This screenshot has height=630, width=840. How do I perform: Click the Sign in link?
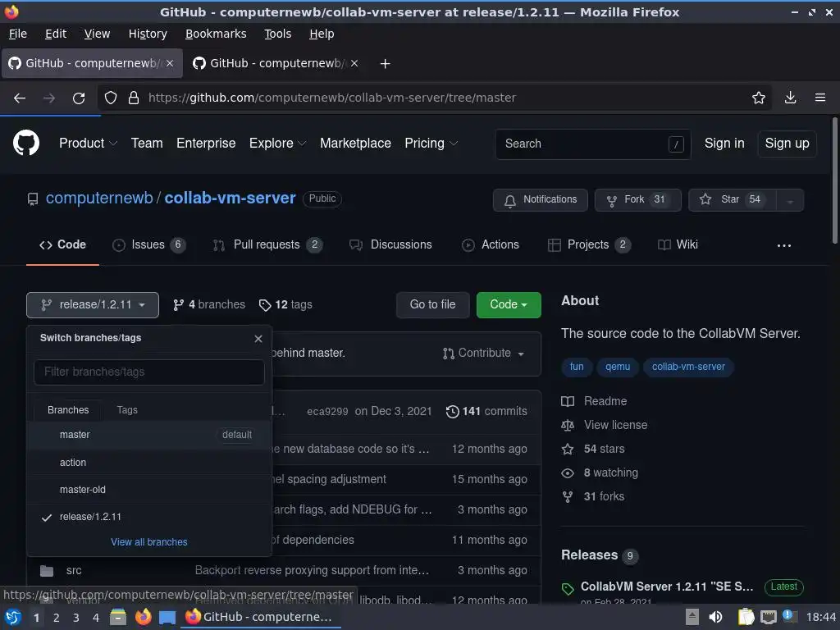724,144
